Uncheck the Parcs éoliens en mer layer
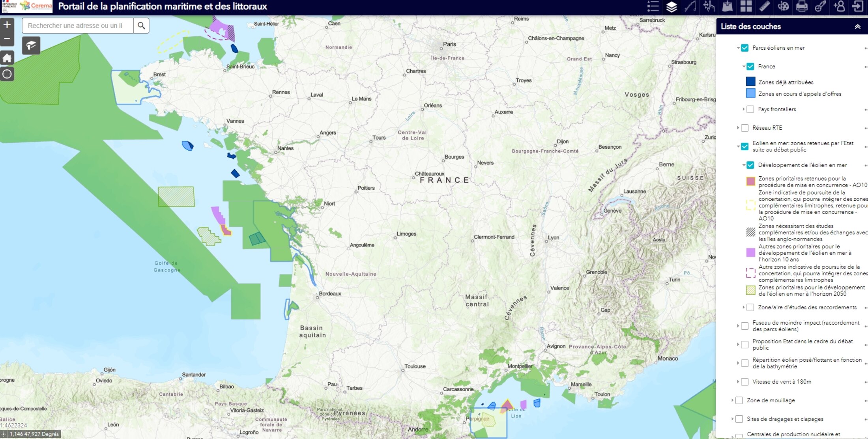The width and height of the screenshot is (868, 439). coord(745,48)
